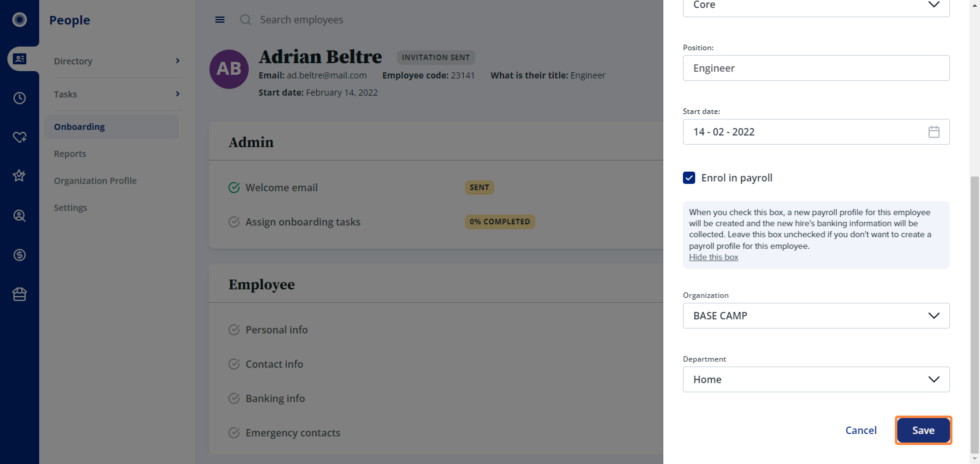Click the 0% COMPLETED badge

(x=499, y=222)
